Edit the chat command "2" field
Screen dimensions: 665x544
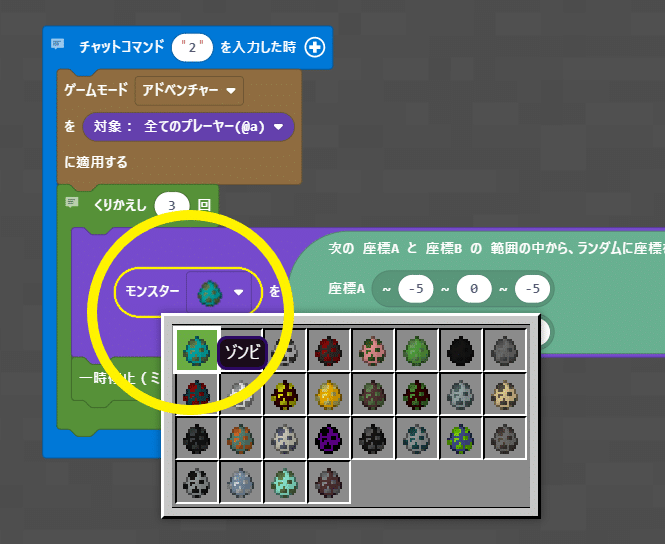192,47
